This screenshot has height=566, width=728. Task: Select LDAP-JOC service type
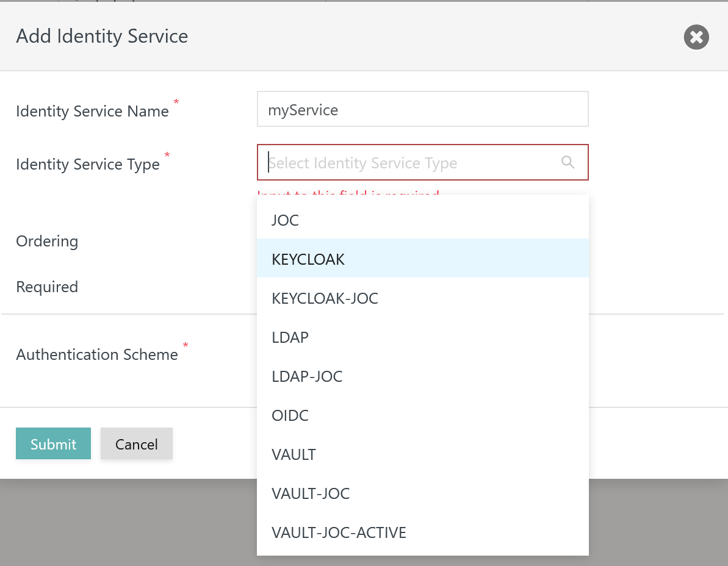tap(422, 376)
